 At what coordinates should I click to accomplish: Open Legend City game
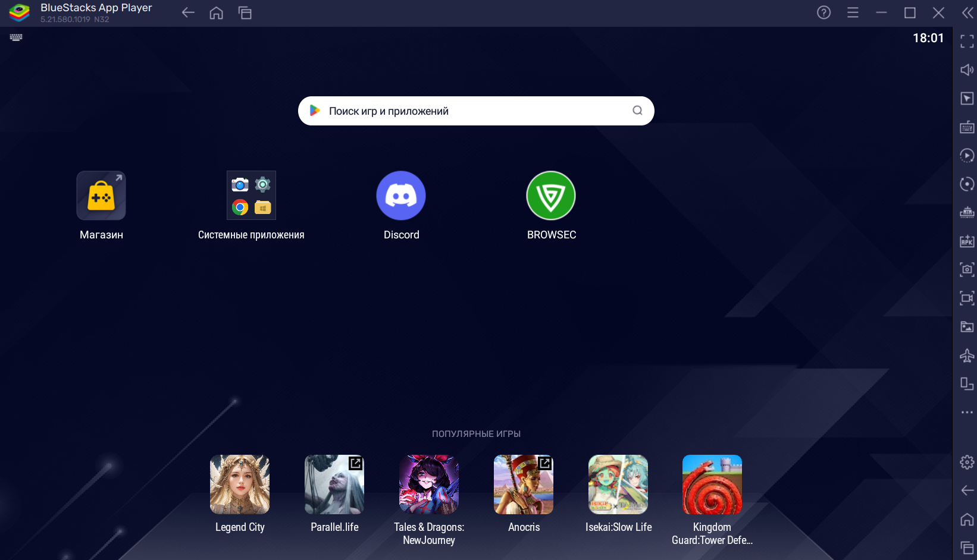click(x=240, y=485)
